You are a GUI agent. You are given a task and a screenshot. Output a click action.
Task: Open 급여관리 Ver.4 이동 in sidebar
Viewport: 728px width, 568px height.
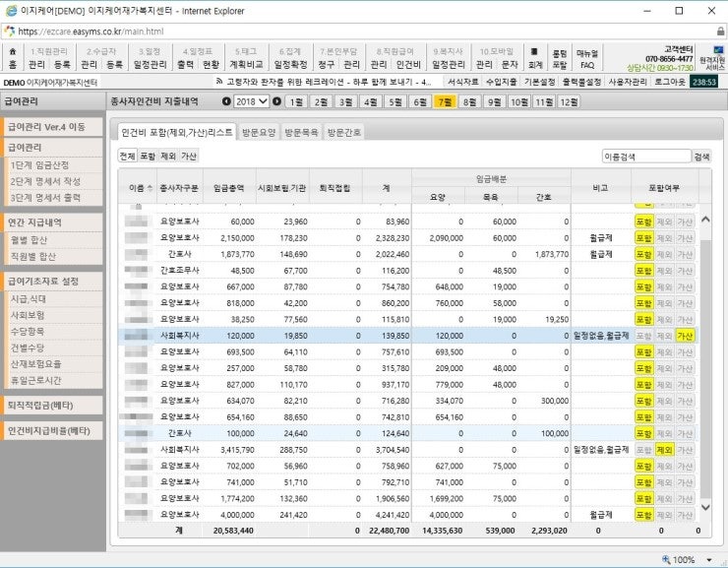pos(52,127)
